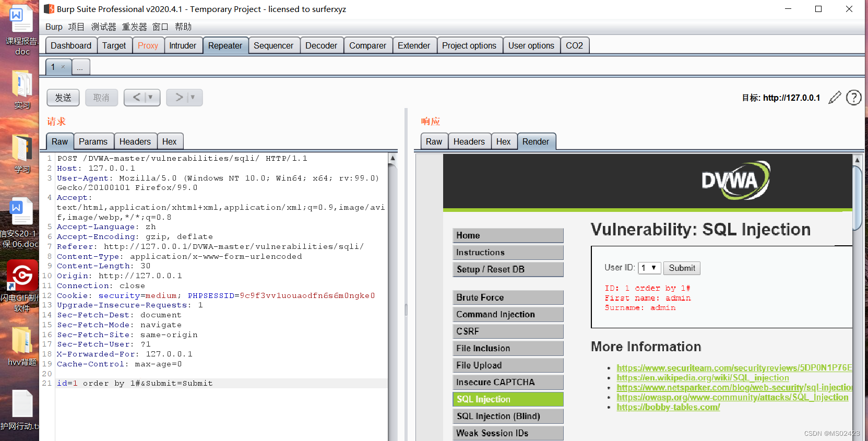
Task: Switch to the Decoder tab
Action: (321, 45)
